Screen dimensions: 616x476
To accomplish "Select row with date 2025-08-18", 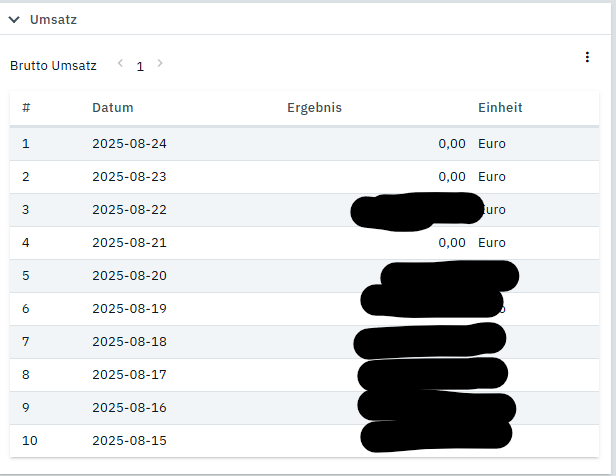I will pos(304,342).
